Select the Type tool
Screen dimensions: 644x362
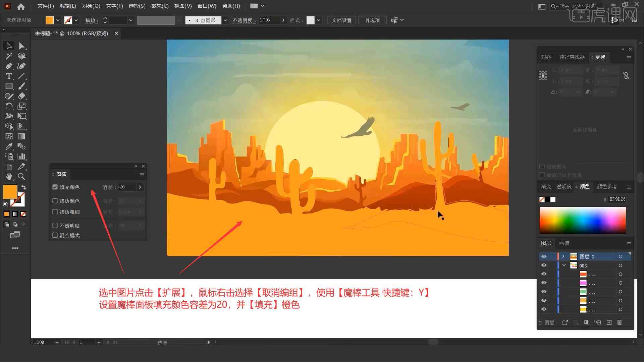click(x=8, y=76)
